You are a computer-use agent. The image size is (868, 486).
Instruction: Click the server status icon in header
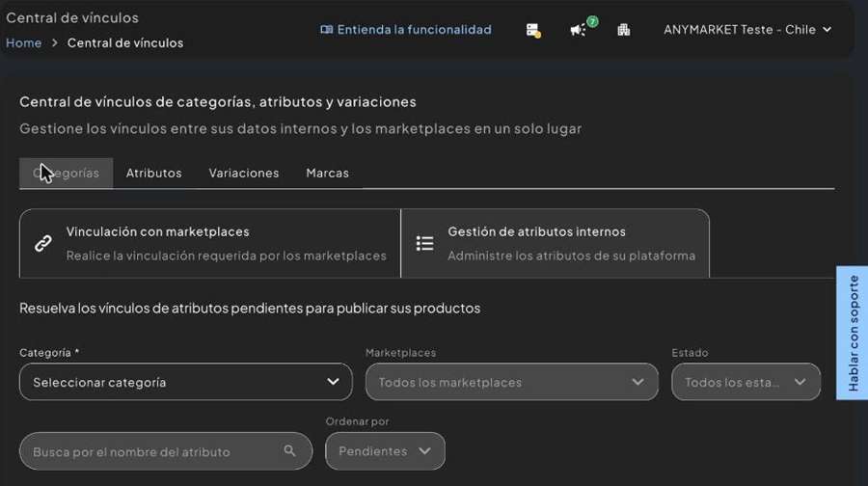(x=533, y=30)
